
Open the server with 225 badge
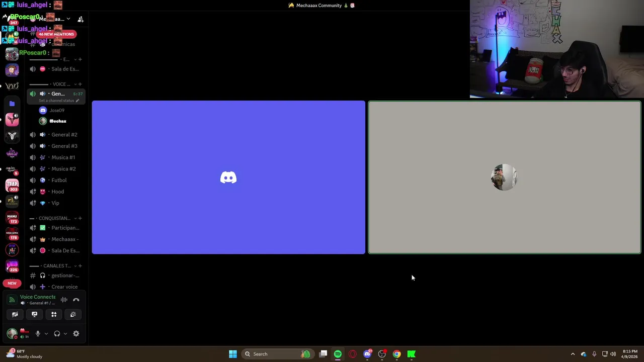point(12,266)
